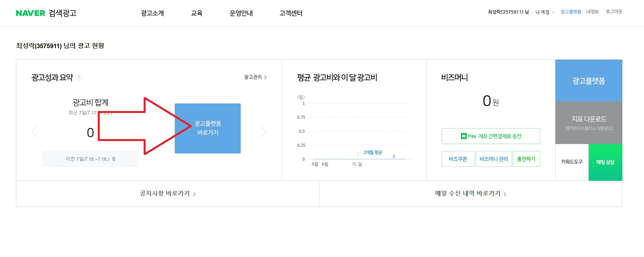Click the 최성락(3575911) 님 account name

click(508, 12)
